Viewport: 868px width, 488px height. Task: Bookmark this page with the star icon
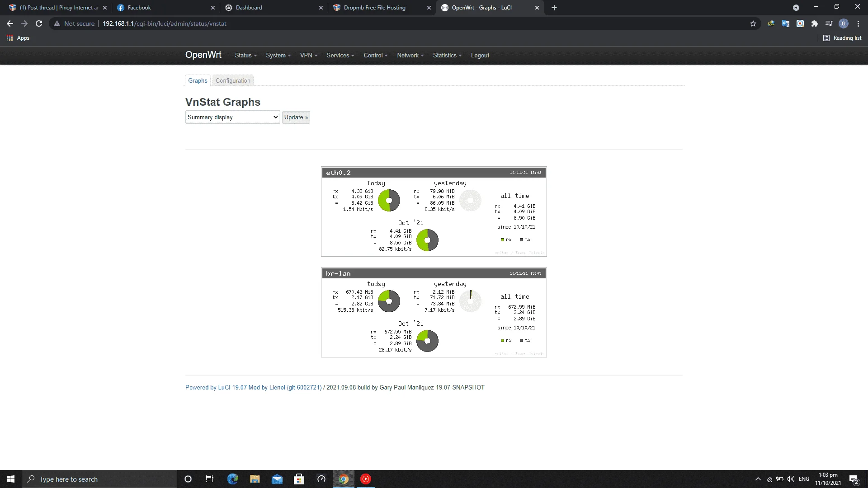pyautogui.click(x=753, y=23)
